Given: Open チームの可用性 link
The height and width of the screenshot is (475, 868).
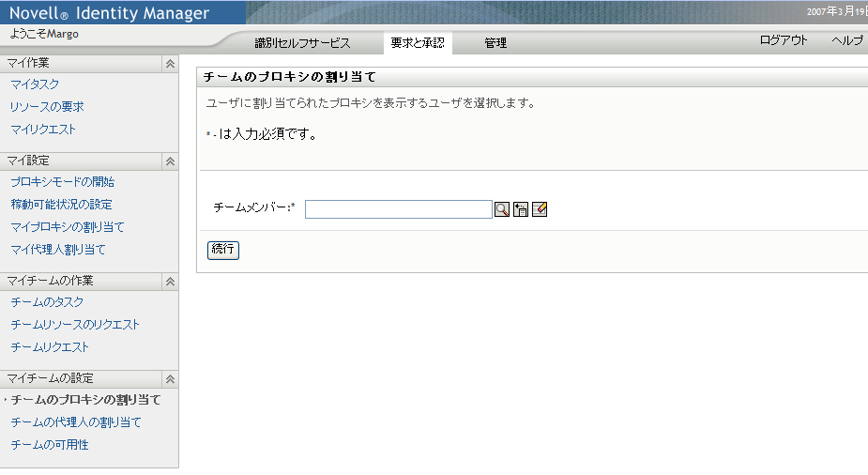Looking at the screenshot, I should (50, 445).
